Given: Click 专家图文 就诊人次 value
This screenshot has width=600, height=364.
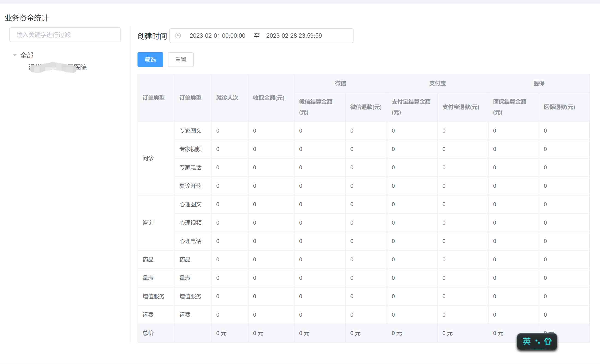Looking at the screenshot, I should (218, 131).
